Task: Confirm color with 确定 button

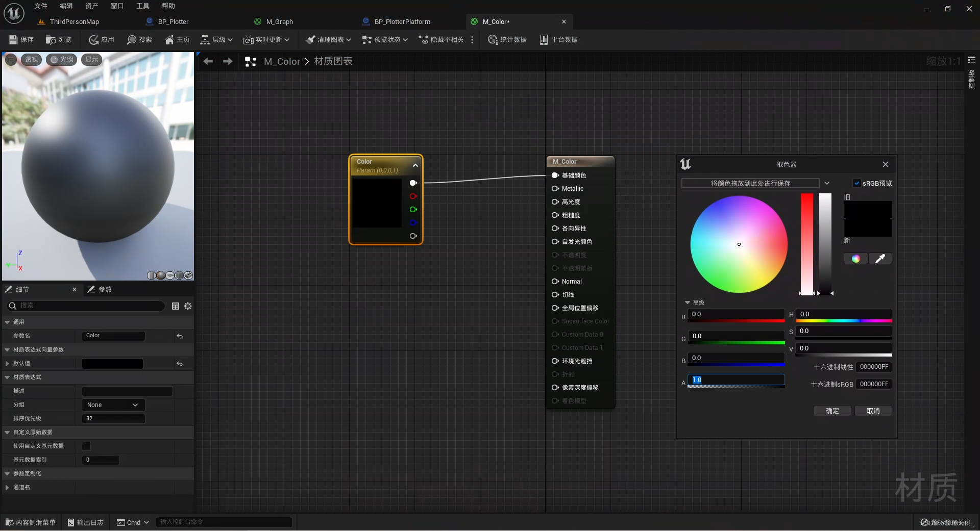Action: pyautogui.click(x=832, y=411)
